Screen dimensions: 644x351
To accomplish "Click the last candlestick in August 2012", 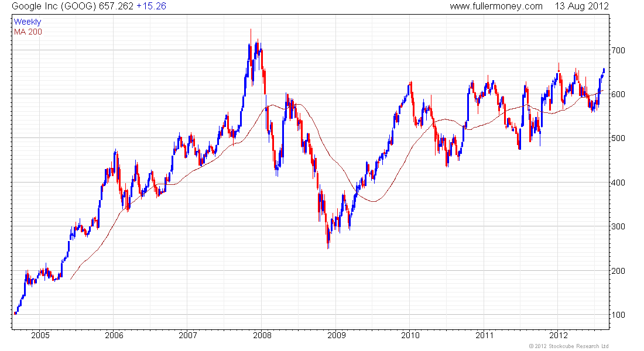I will pyautogui.click(x=604, y=71).
